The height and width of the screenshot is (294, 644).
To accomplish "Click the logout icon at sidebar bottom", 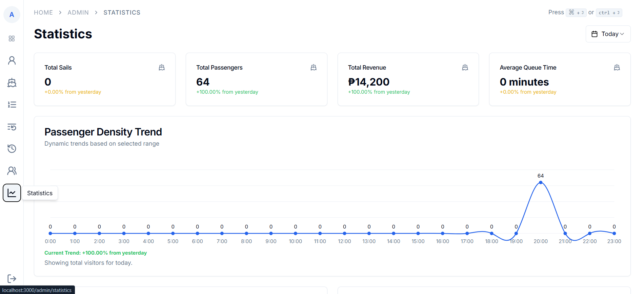I will coord(12,279).
